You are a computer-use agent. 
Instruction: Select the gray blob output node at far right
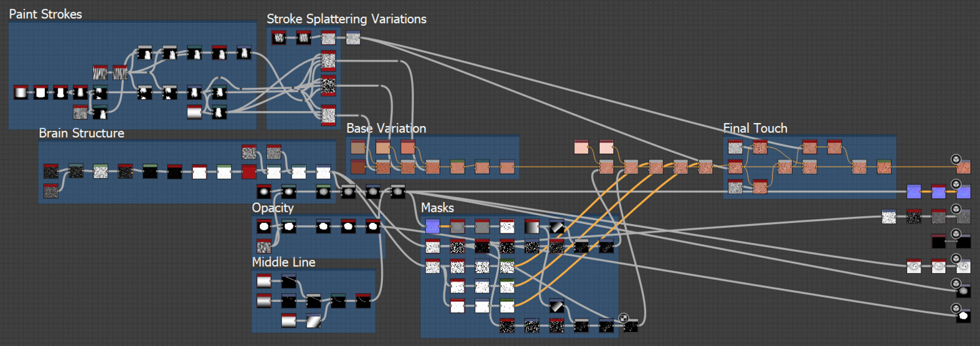pos(963,291)
